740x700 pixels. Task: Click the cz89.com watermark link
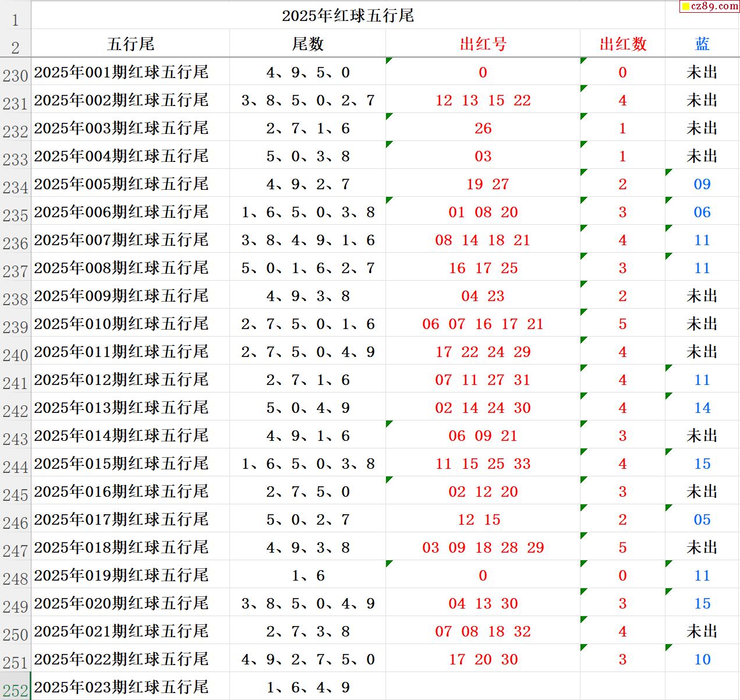(x=709, y=6)
